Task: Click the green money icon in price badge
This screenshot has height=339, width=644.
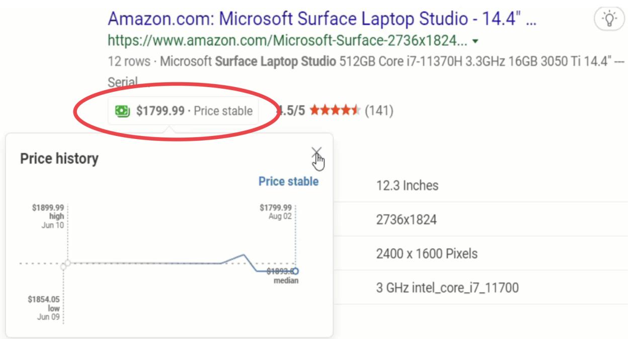Action: 122,111
